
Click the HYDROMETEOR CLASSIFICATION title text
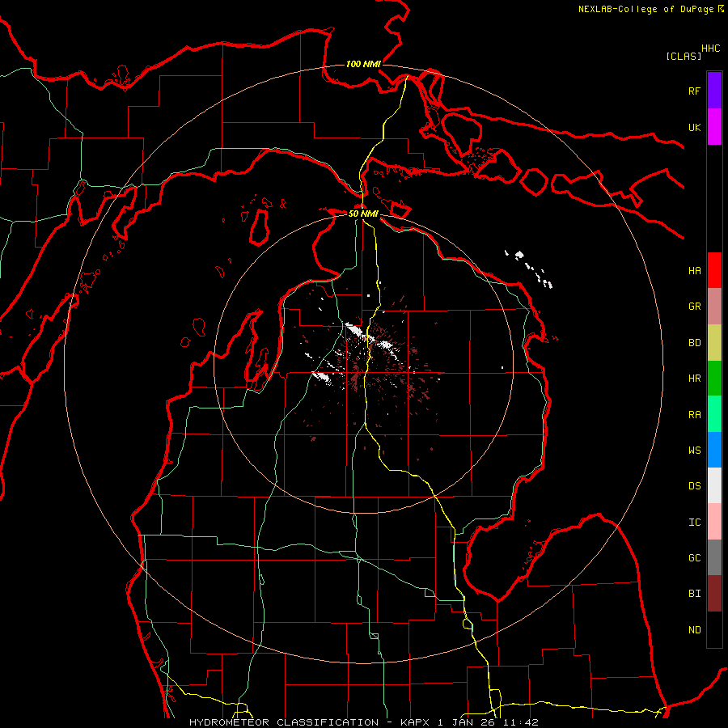(284, 722)
